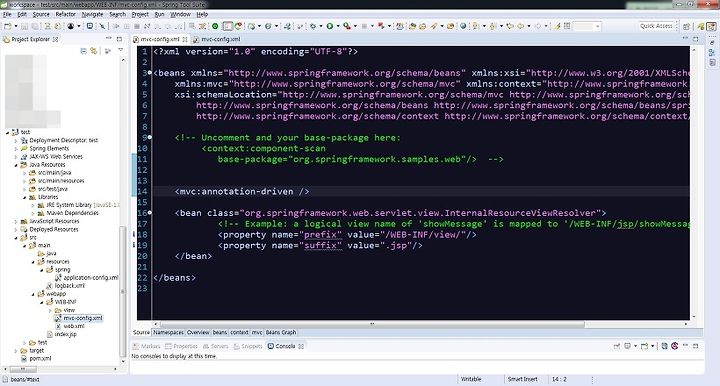Screen dimensions: 720x386
Task: Toggle the highlighted mark occurrences toolbar button
Action: click(228, 27)
